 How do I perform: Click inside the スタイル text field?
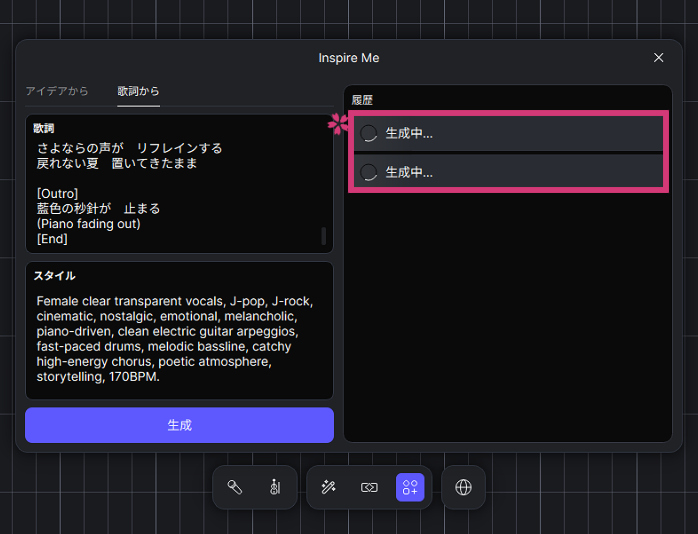tap(178, 338)
